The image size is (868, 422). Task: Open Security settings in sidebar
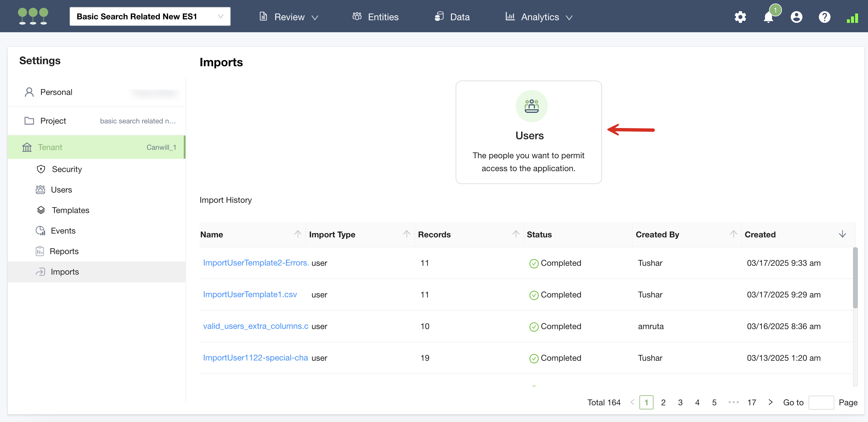[x=67, y=169]
